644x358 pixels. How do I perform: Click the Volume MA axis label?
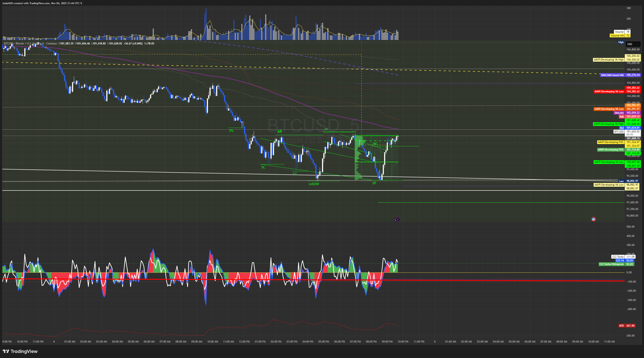(617, 36)
